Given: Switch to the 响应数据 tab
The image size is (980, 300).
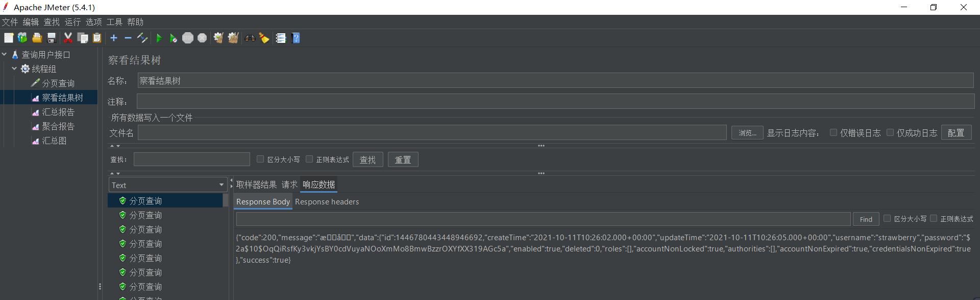Looking at the screenshot, I should pyautogui.click(x=318, y=184).
